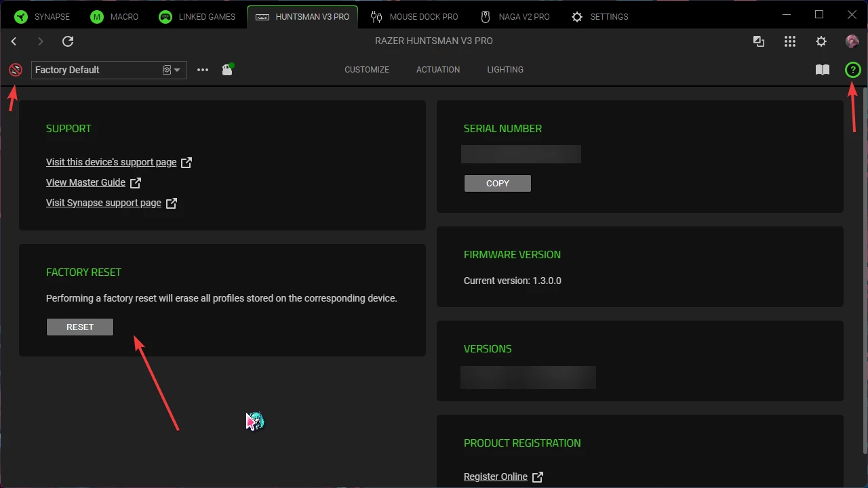Screen dimensions: 868x488
Task: Click the Mouse Dock Pro icon
Action: click(x=377, y=16)
